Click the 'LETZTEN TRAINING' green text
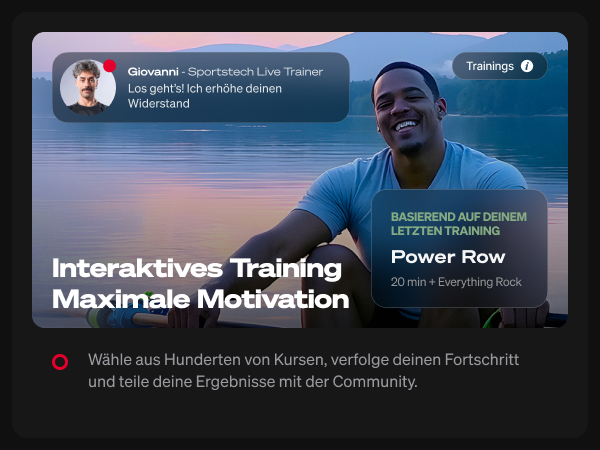Viewport: 600px width, 450px height. (445, 231)
